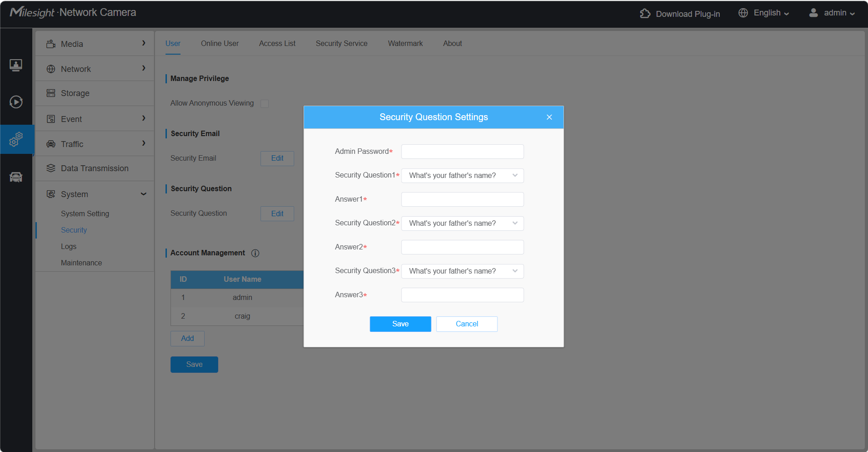Click the globe language icon

(x=743, y=13)
